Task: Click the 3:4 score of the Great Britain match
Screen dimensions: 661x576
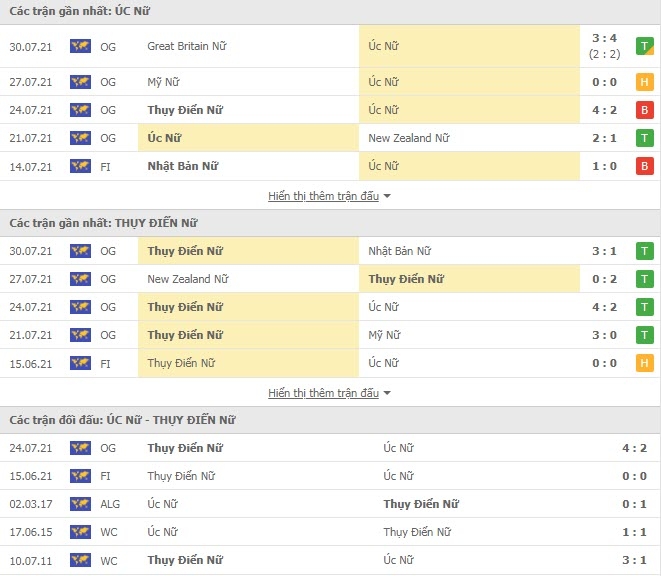Action: click(x=605, y=38)
